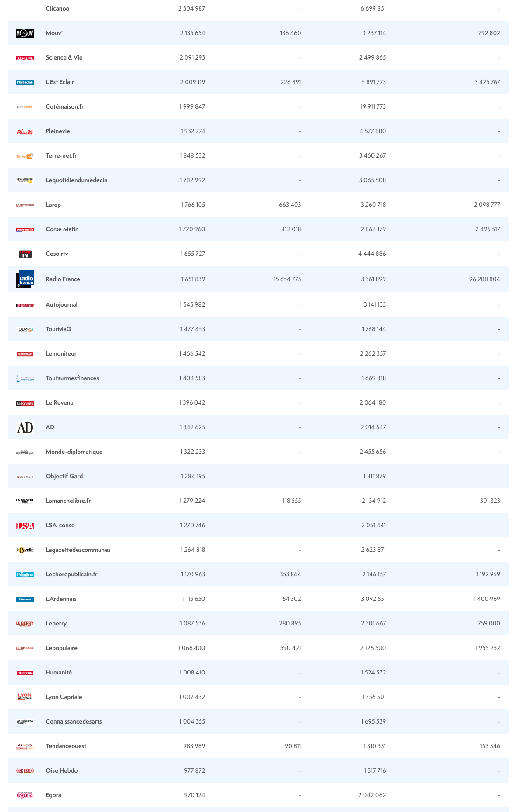
Task: Open the Corse Matin row name
Action: click(x=62, y=229)
